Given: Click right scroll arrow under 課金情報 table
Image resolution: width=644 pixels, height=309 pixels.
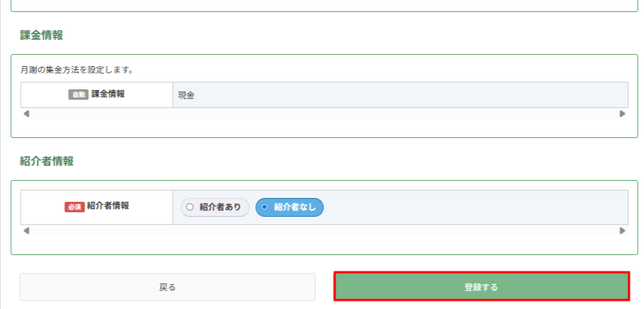Looking at the screenshot, I should click(x=622, y=113).
